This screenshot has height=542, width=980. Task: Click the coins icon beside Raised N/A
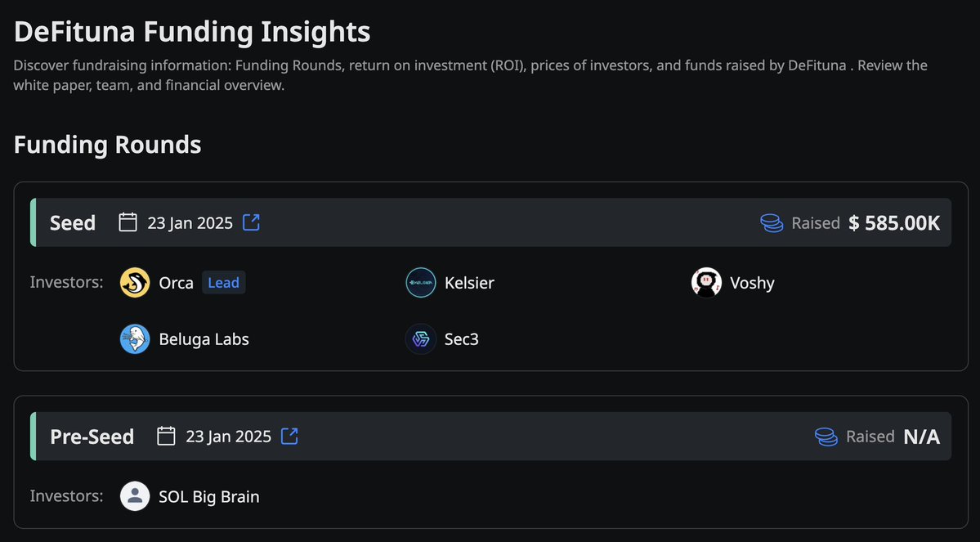pos(826,437)
